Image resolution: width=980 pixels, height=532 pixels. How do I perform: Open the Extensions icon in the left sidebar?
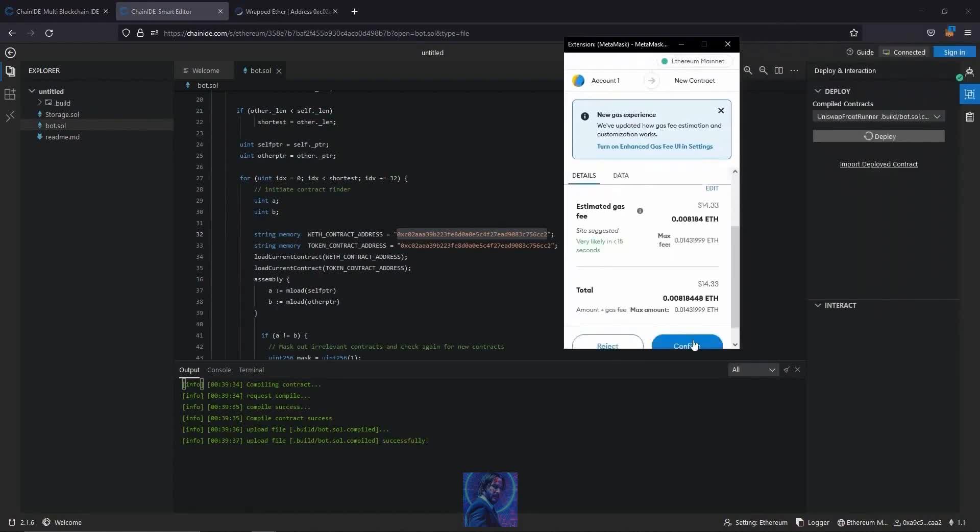pyautogui.click(x=9, y=94)
